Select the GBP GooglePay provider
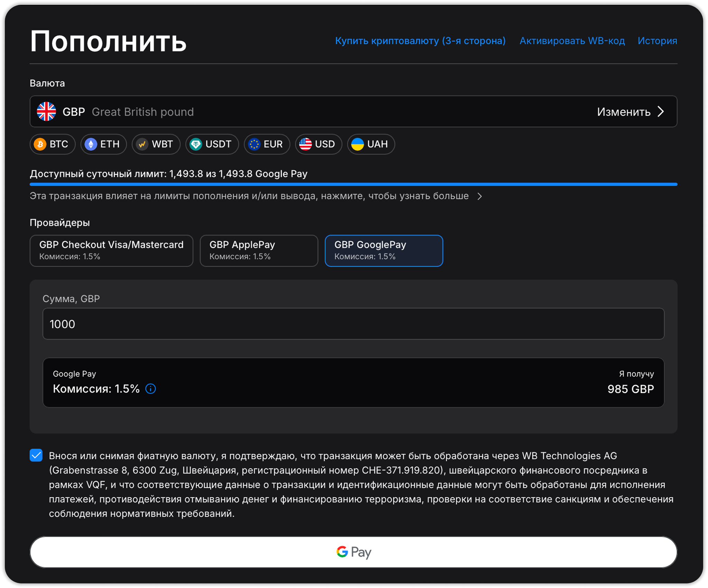 pos(384,251)
